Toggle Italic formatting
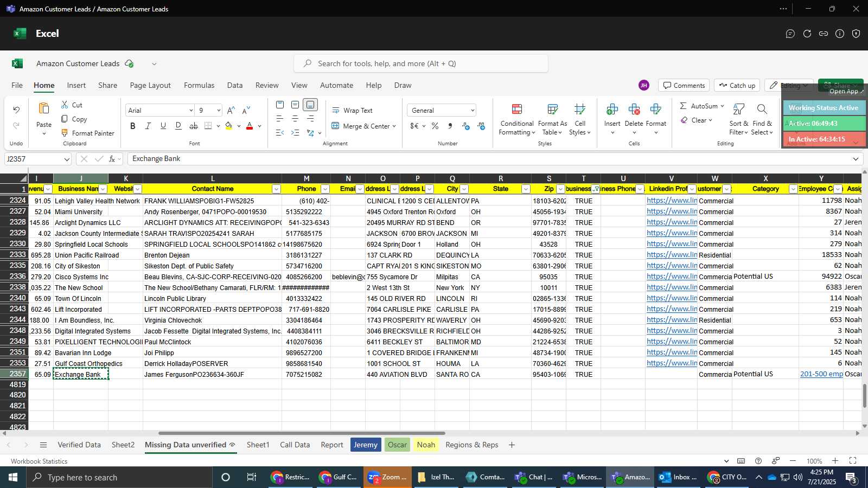 [x=148, y=126]
